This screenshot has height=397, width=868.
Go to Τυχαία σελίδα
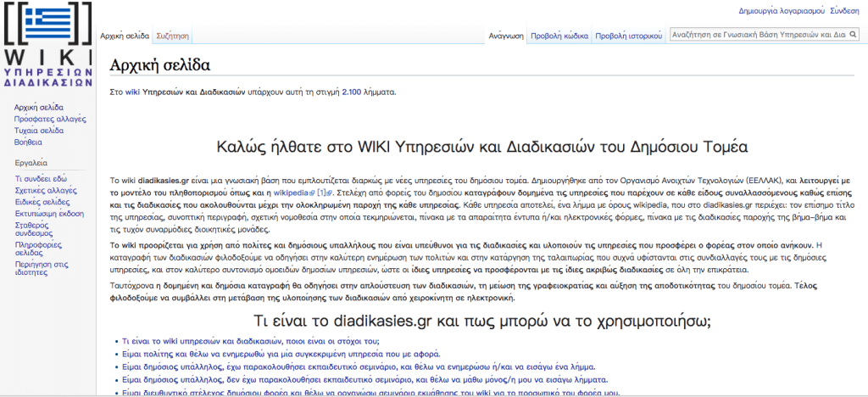(39, 131)
